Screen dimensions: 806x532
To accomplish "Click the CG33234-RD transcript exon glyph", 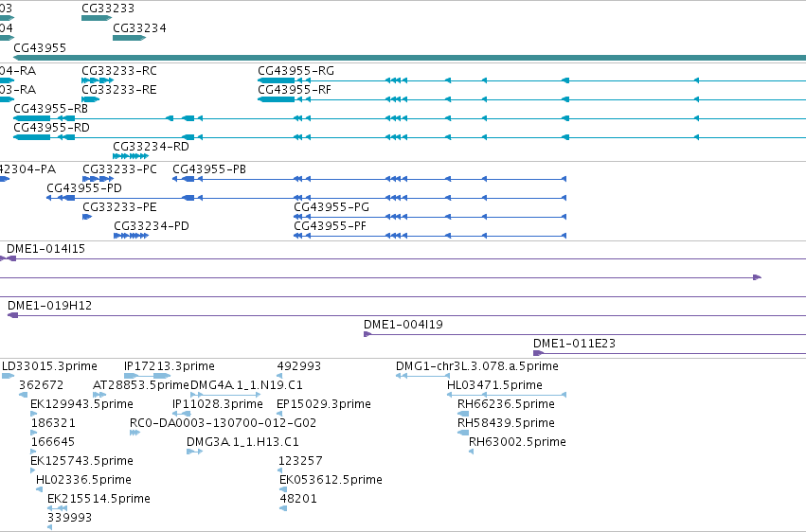I will (x=131, y=156).
